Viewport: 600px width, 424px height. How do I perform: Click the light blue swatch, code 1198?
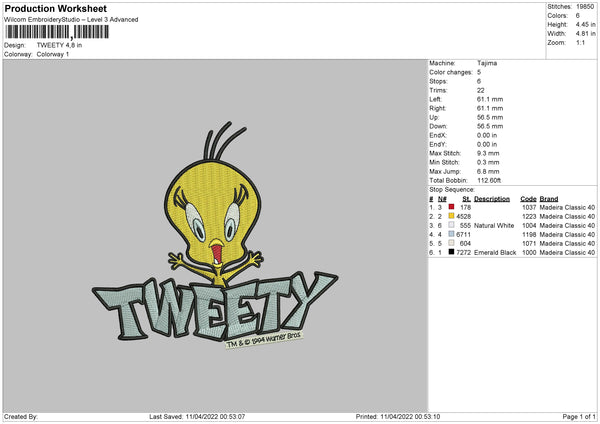pyautogui.click(x=451, y=234)
